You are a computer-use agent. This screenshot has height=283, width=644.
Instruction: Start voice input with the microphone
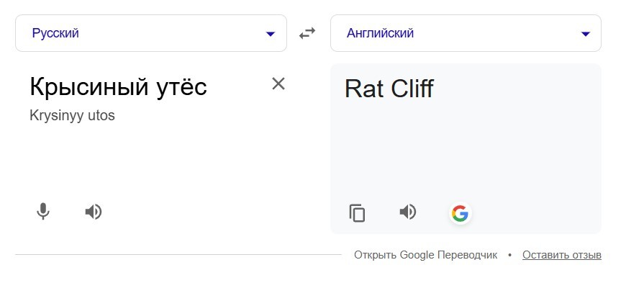tap(42, 212)
